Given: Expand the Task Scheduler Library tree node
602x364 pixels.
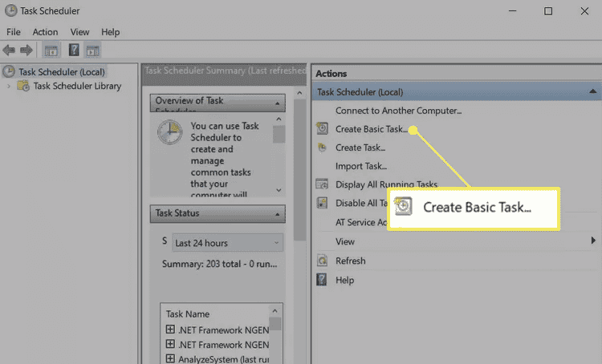Looking at the screenshot, I should click(x=9, y=86).
